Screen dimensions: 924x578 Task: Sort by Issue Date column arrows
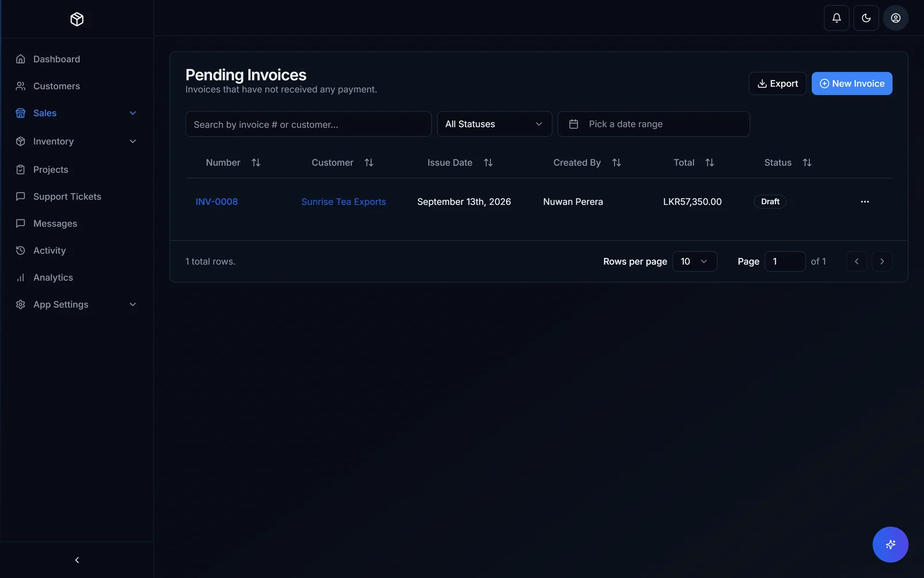point(488,163)
